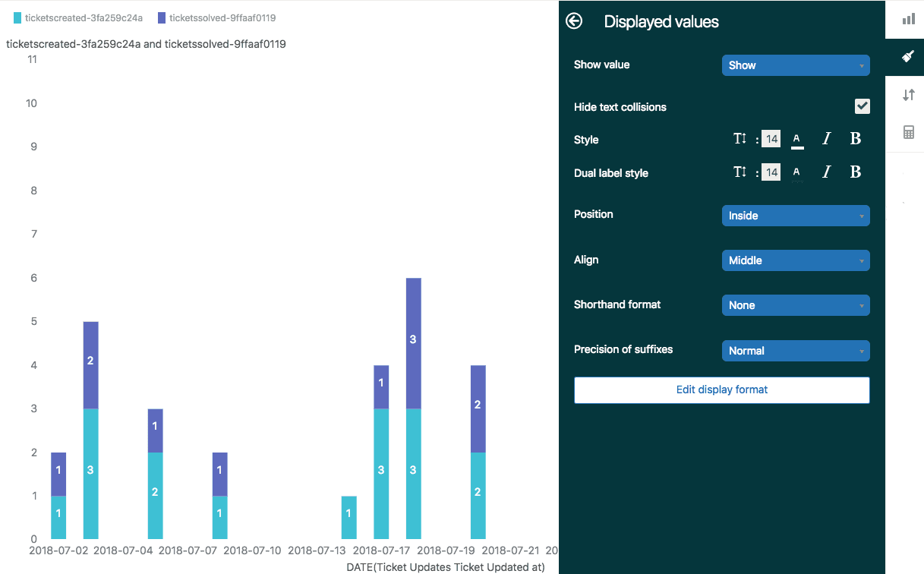The width and height of the screenshot is (924, 574).
Task: Expand the Shorthand format dropdown
Action: pos(795,305)
